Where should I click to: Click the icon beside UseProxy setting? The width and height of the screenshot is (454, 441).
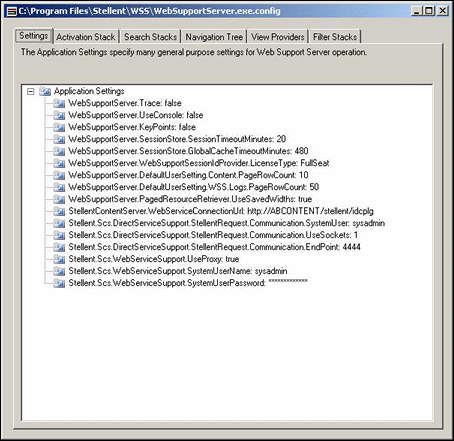(x=59, y=259)
